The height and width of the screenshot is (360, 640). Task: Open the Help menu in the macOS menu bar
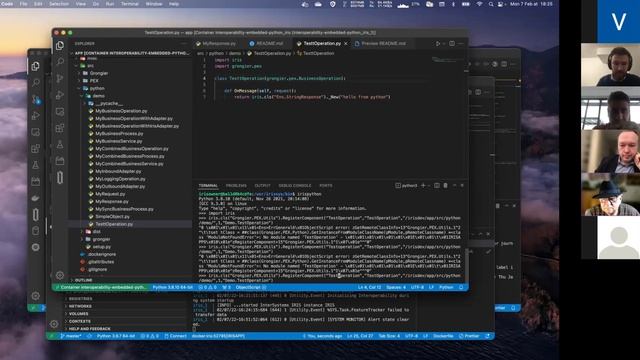(x=174, y=4)
